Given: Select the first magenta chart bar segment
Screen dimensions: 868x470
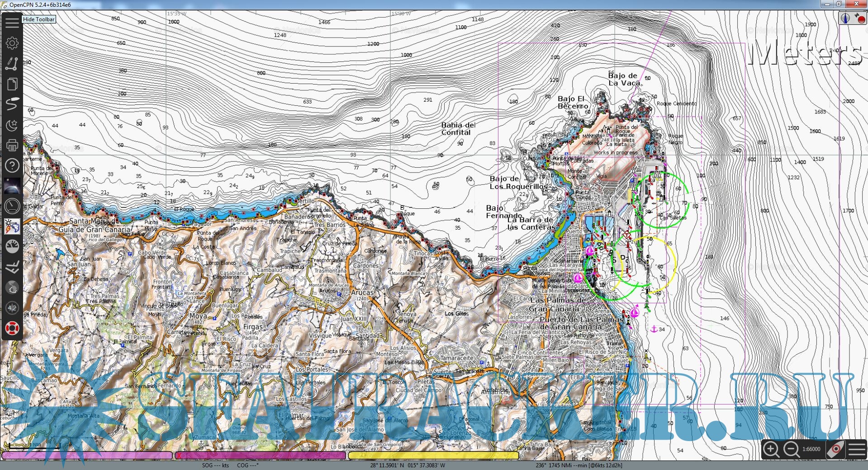Looking at the screenshot, I should tap(88, 456).
